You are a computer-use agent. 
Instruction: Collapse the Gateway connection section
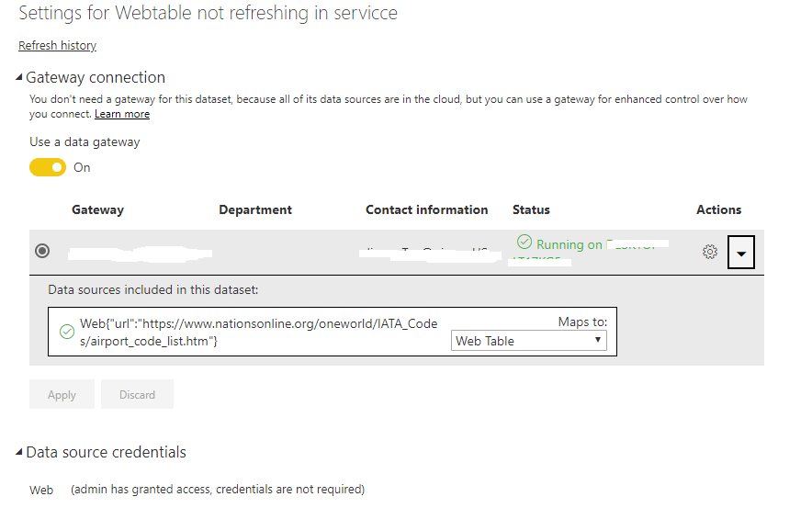19,77
